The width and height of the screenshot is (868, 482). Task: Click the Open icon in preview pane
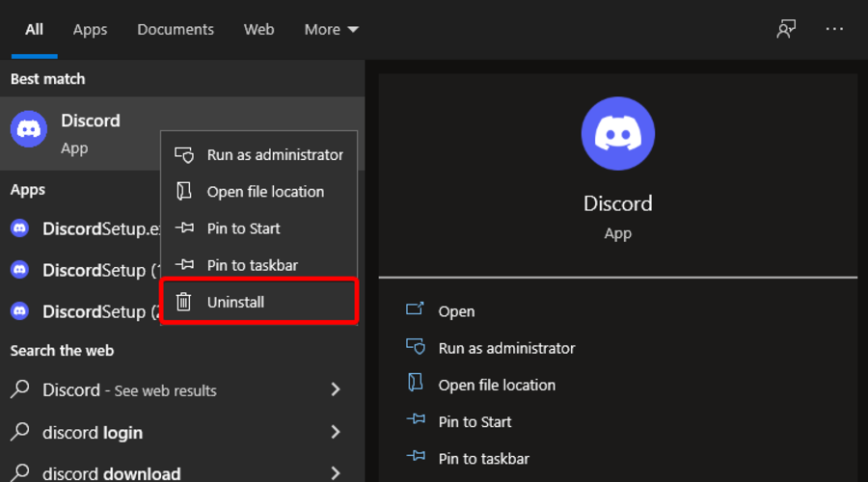coord(415,308)
